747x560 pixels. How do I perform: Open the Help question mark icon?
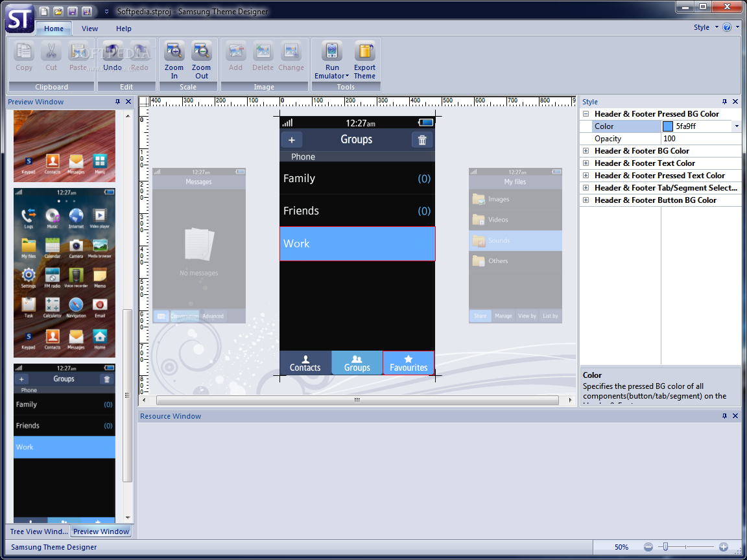pyautogui.click(x=727, y=27)
